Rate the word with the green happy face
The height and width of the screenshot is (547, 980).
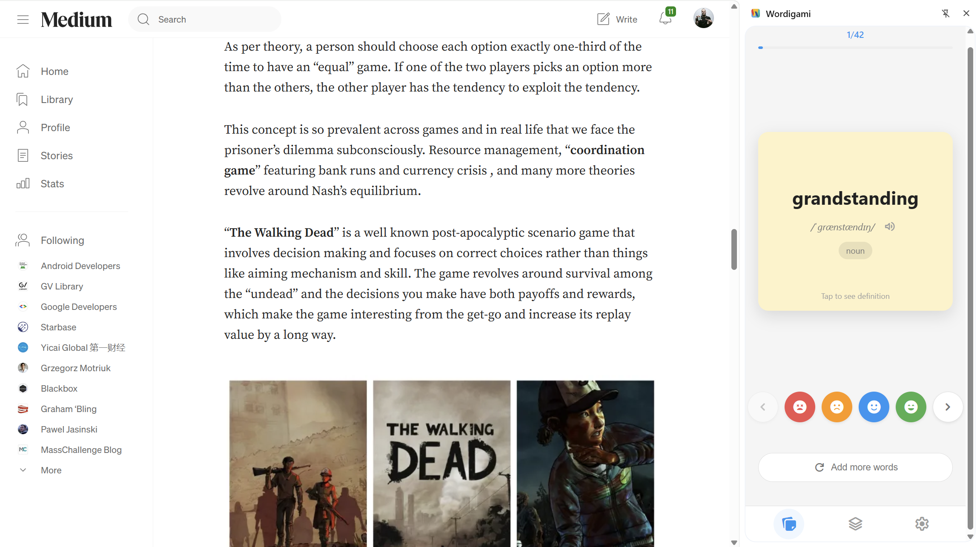point(911,407)
